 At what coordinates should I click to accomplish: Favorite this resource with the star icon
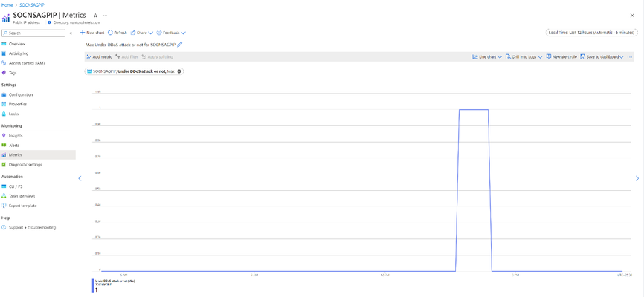pos(95,15)
